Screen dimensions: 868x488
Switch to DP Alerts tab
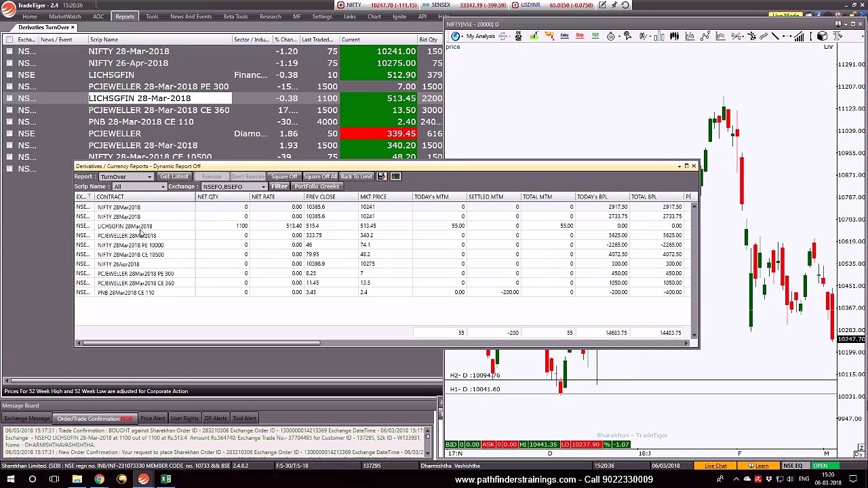pos(216,418)
